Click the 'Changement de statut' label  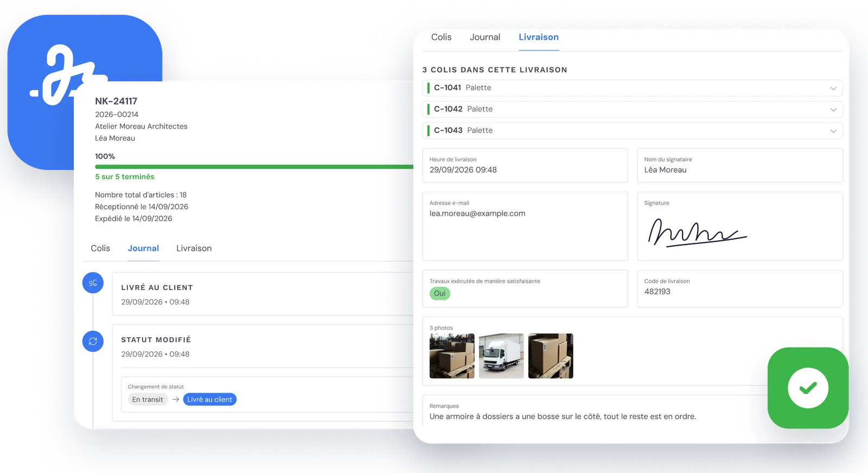coord(156,387)
